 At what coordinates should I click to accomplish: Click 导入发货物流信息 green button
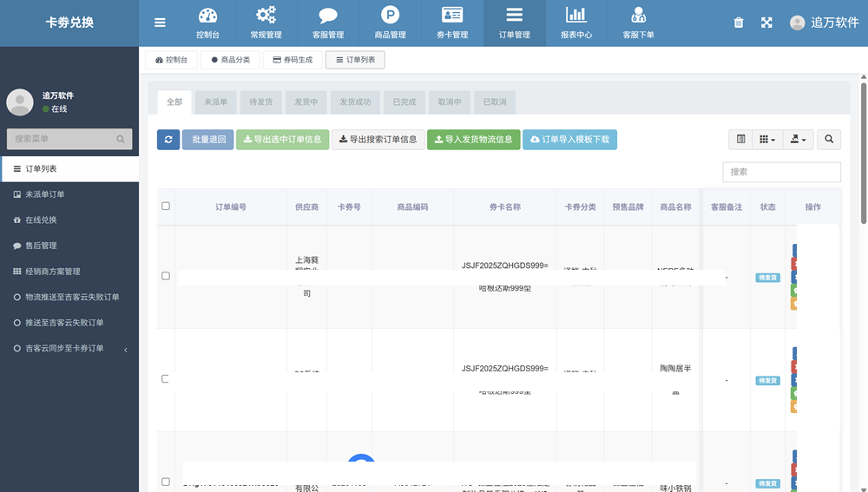(x=473, y=139)
